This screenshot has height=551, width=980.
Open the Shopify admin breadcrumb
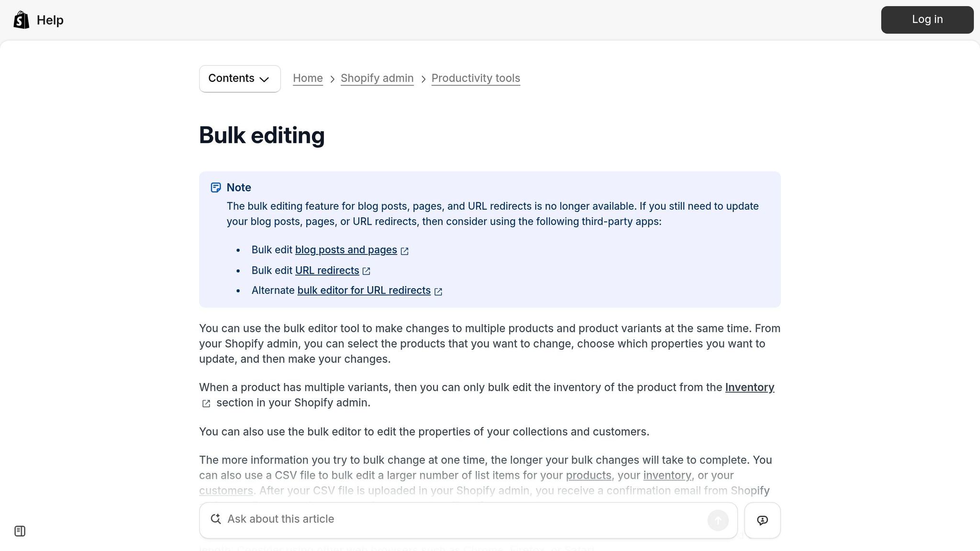(x=377, y=78)
